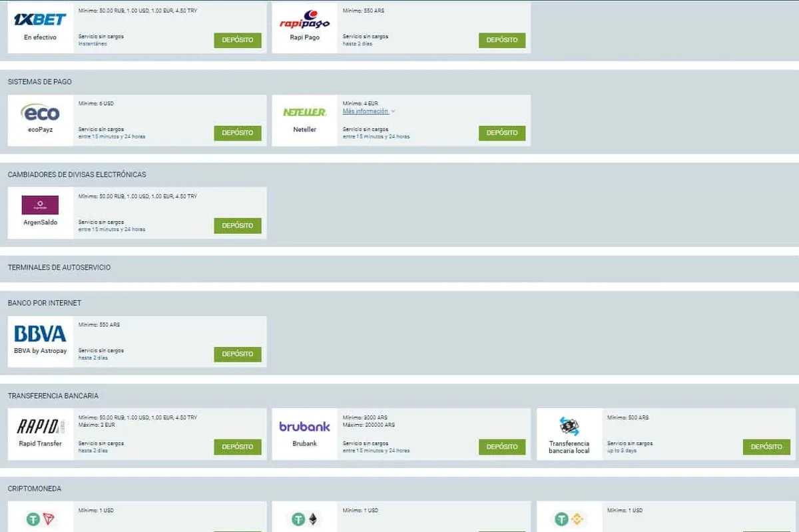Click the Brubank logo
This screenshot has height=532, width=799.
point(304,427)
